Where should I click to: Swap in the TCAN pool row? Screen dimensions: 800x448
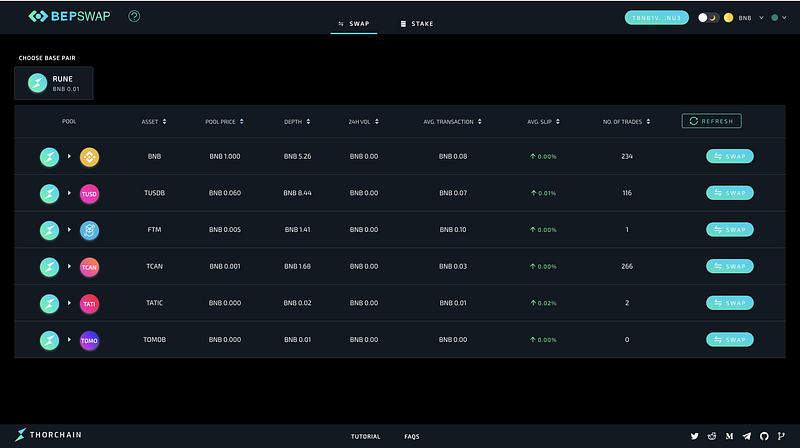coord(730,266)
